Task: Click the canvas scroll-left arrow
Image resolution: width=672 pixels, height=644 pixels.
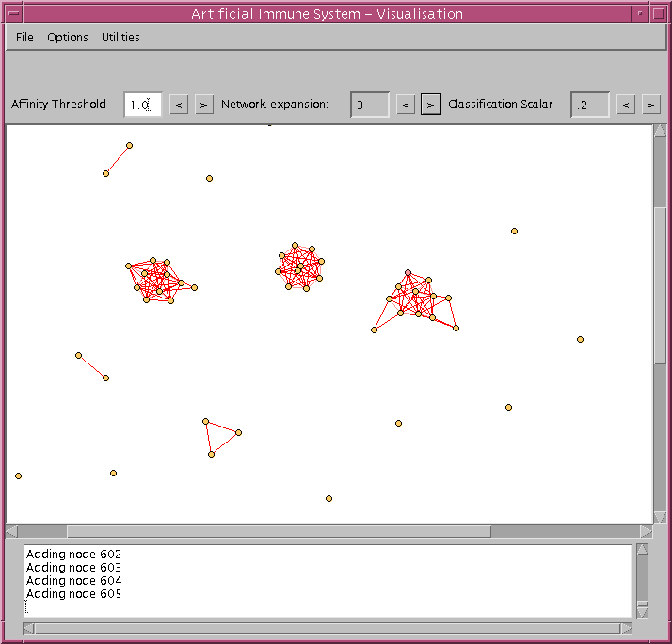Action: tap(11, 532)
